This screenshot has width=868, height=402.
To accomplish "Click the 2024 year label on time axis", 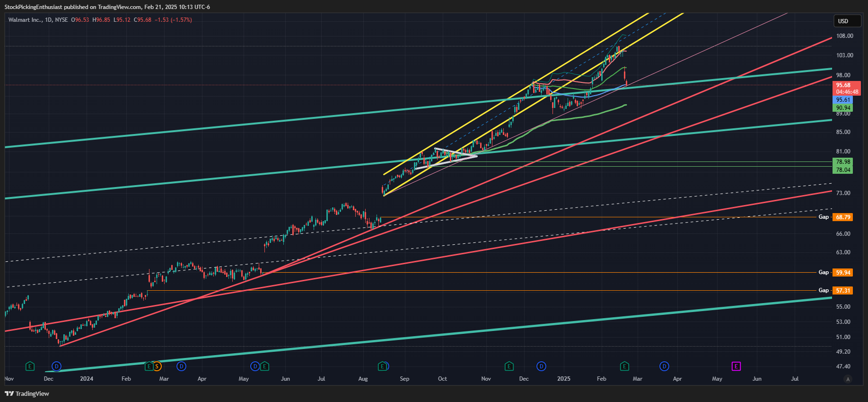I will [x=87, y=379].
